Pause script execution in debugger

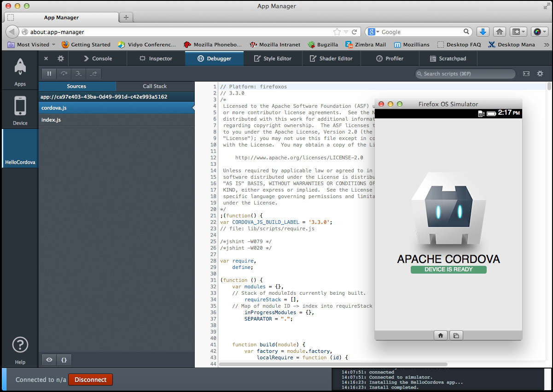click(49, 74)
